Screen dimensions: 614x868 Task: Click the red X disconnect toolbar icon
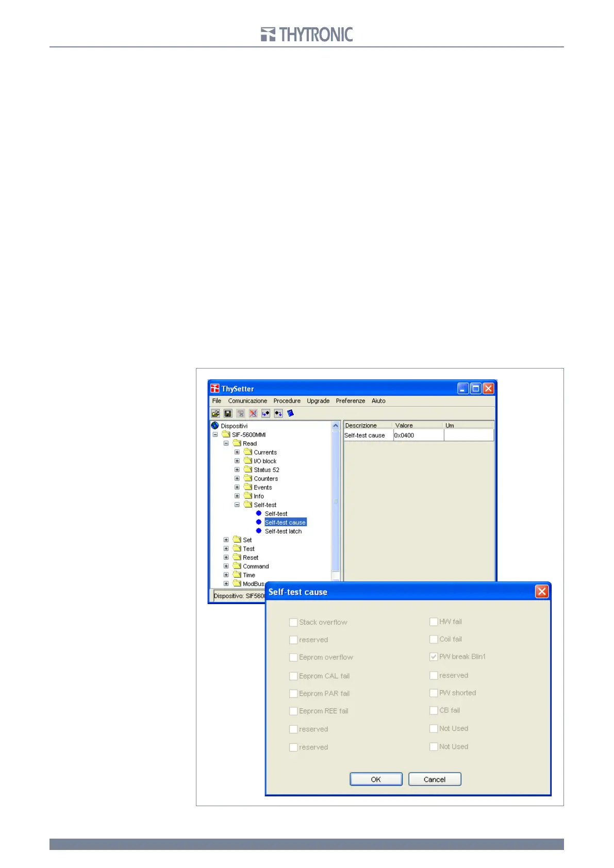[253, 413]
